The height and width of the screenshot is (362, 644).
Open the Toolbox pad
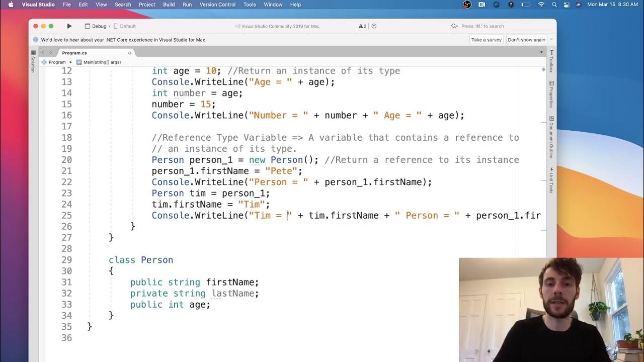pos(551,61)
